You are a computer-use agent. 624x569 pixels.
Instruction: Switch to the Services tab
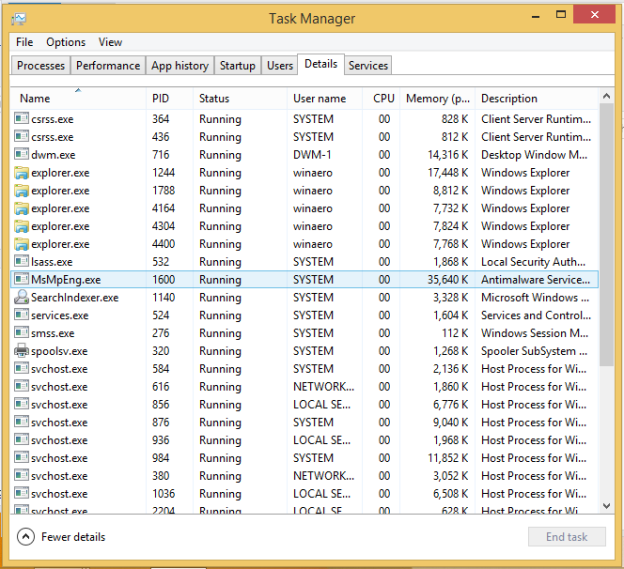(x=368, y=65)
